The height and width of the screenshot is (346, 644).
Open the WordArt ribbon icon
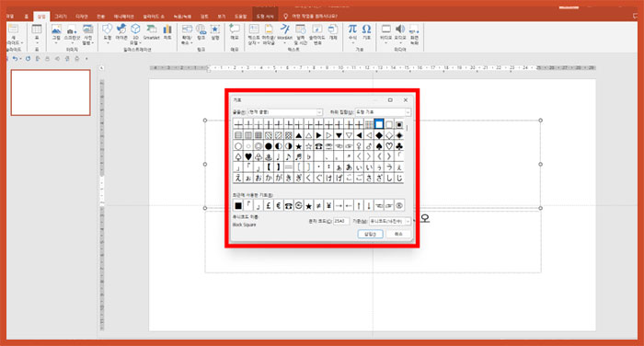point(284,29)
